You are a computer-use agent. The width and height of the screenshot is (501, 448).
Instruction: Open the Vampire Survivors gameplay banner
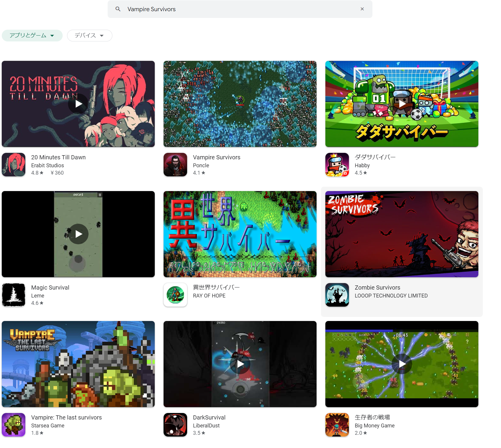pos(240,104)
